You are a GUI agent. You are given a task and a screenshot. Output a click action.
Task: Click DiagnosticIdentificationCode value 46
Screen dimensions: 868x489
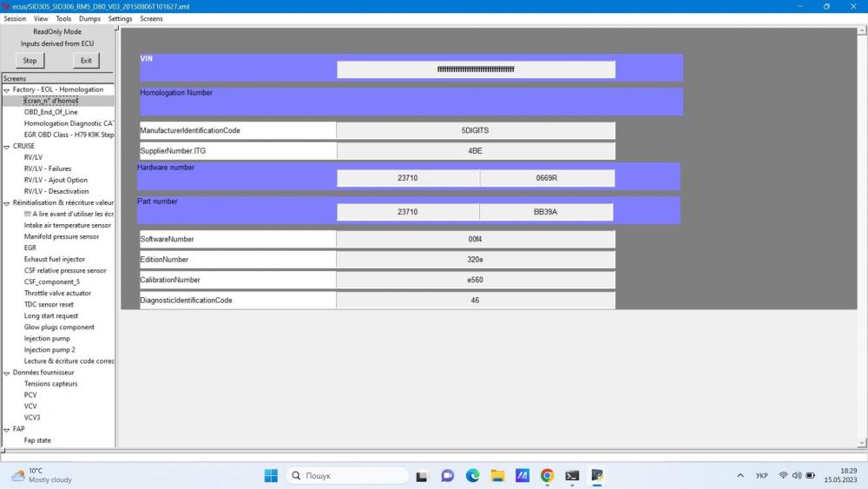click(x=476, y=301)
